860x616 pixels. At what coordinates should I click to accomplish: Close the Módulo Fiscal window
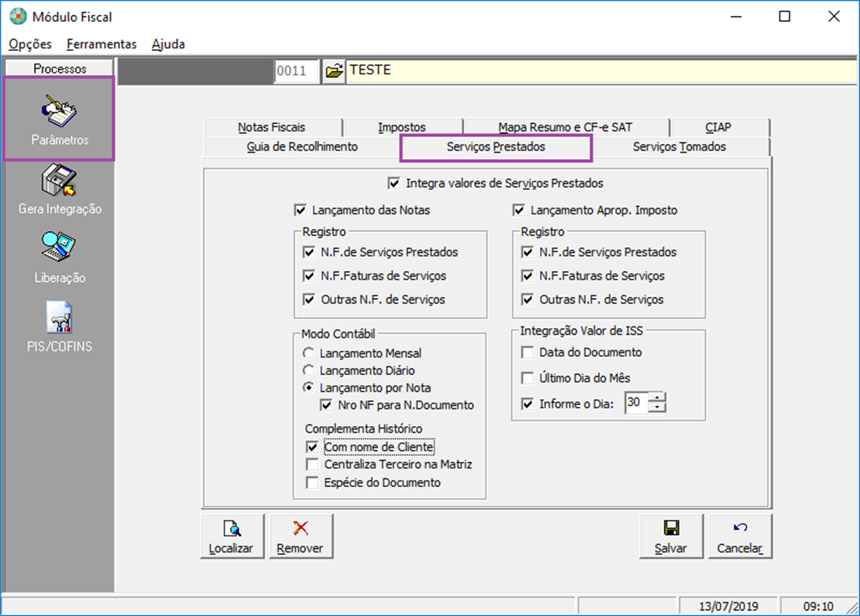(x=834, y=17)
